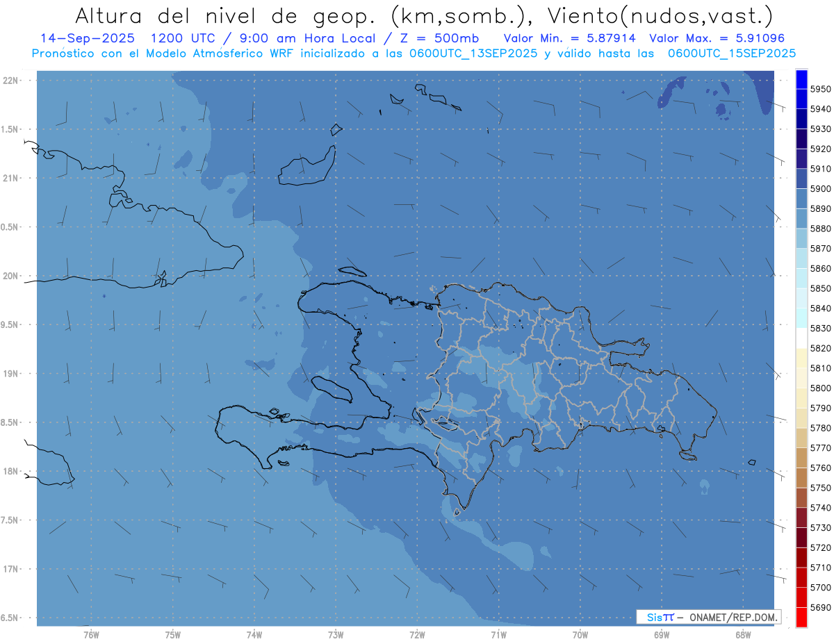Click the colorbar label '5890'

(821, 208)
